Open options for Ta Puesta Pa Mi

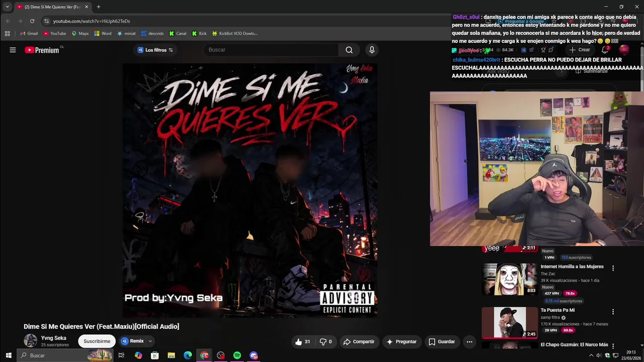(613, 312)
